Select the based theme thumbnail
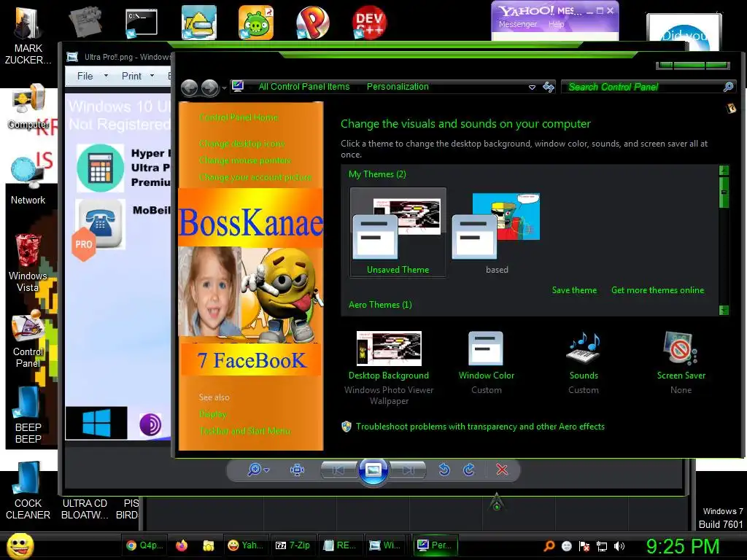Screen dimensions: 747x560 pos(497,233)
